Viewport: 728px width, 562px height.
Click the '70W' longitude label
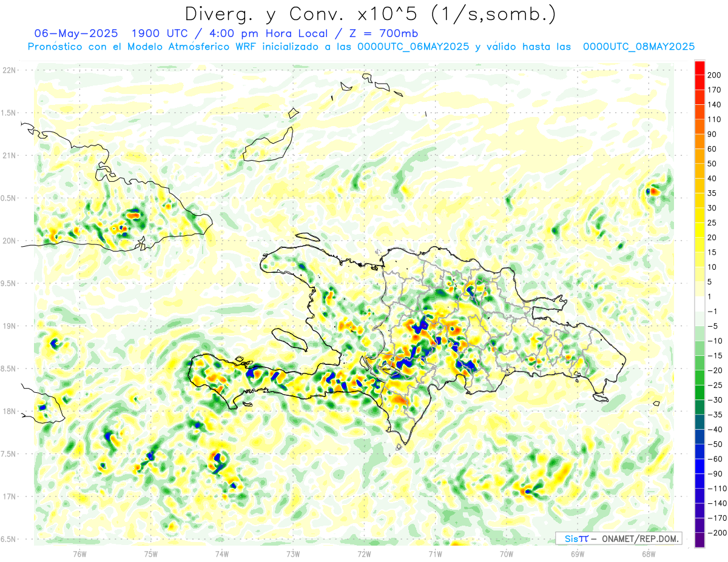tap(506, 554)
